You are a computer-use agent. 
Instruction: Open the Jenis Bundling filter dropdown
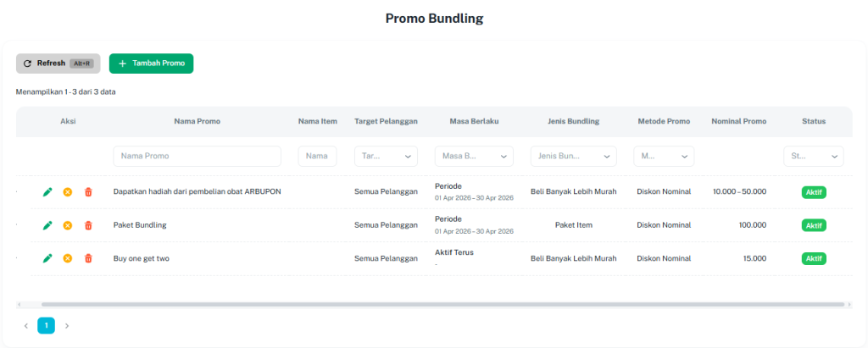click(x=573, y=157)
